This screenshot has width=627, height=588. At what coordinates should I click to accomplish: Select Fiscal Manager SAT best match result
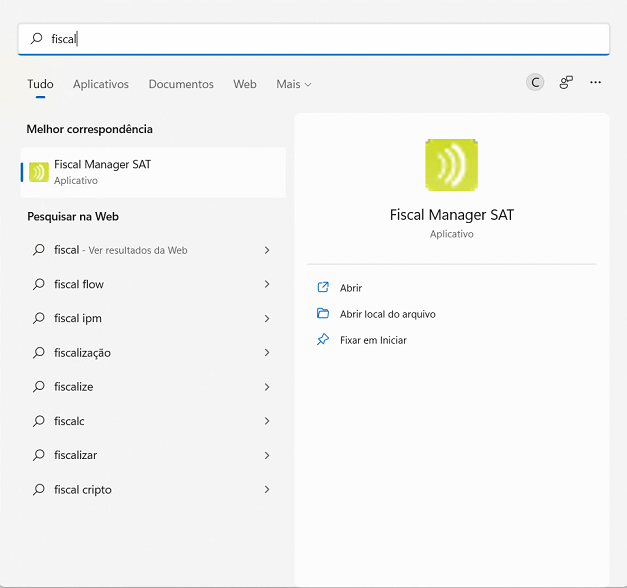(x=153, y=172)
